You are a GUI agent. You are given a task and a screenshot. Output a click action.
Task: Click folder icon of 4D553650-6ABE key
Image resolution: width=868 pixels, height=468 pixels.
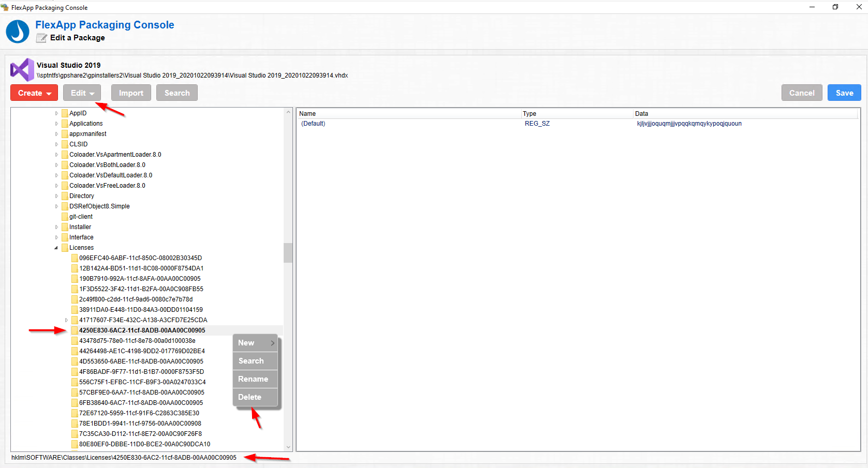point(75,361)
